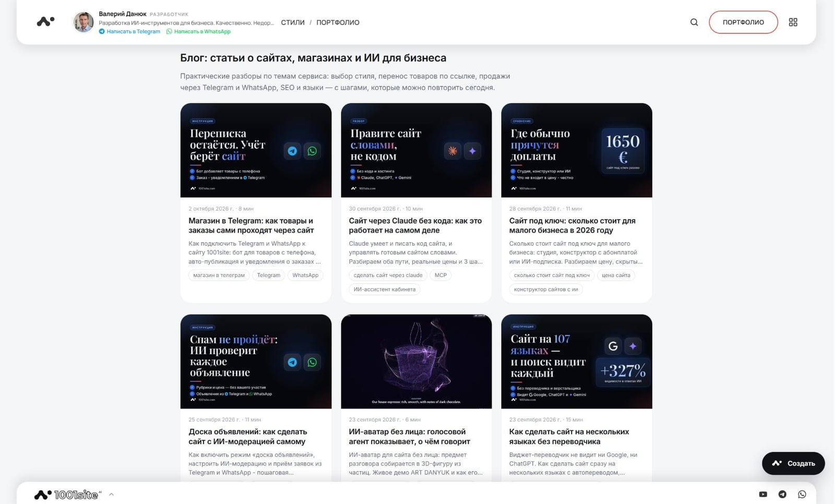Image resolution: width=835 pixels, height=504 pixels.
Task: Open Сайт на 107 языках thumbnail
Action: pos(577,362)
